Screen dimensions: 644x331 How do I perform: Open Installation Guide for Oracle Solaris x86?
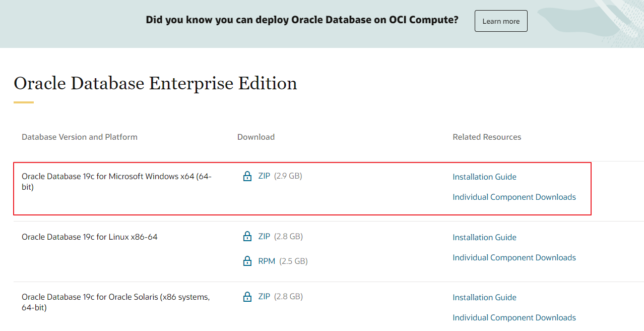pyautogui.click(x=484, y=297)
